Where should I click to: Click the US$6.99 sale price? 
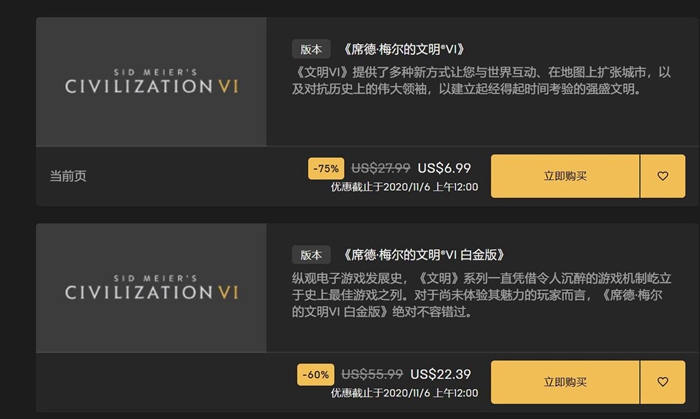pos(444,168)
